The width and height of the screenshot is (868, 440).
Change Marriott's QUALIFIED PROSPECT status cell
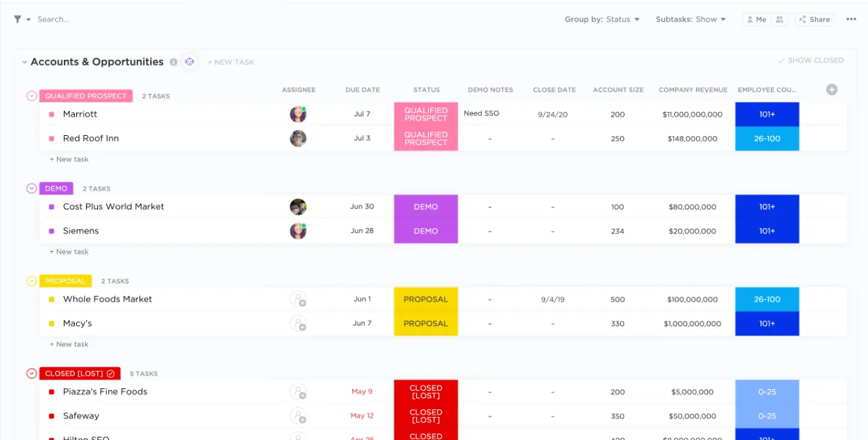coord(426,114)
